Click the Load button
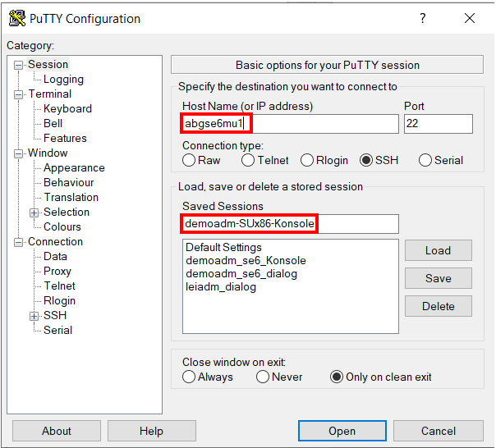This screenshot has width=496, height=448. 438,250
